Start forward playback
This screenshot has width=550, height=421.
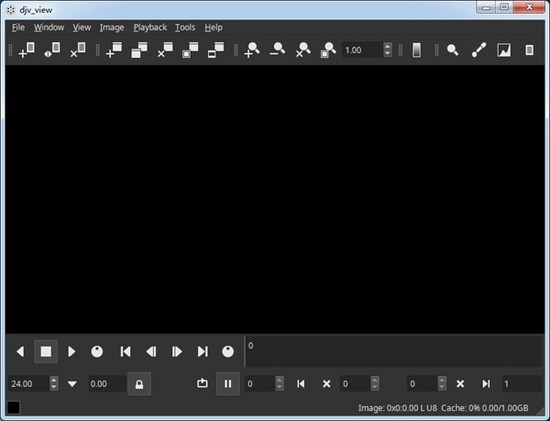[x=72, y=352]
